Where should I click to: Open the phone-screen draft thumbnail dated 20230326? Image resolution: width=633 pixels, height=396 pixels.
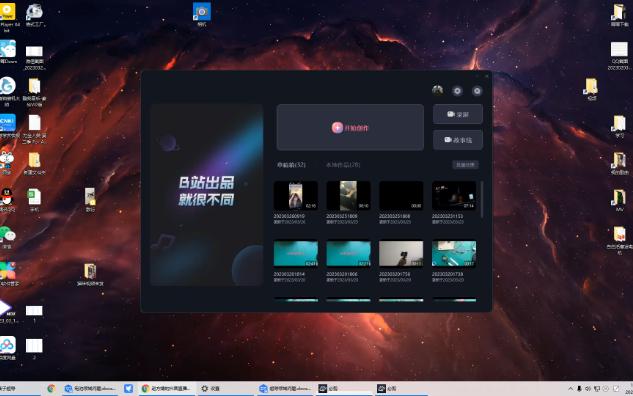click(296, 195)
